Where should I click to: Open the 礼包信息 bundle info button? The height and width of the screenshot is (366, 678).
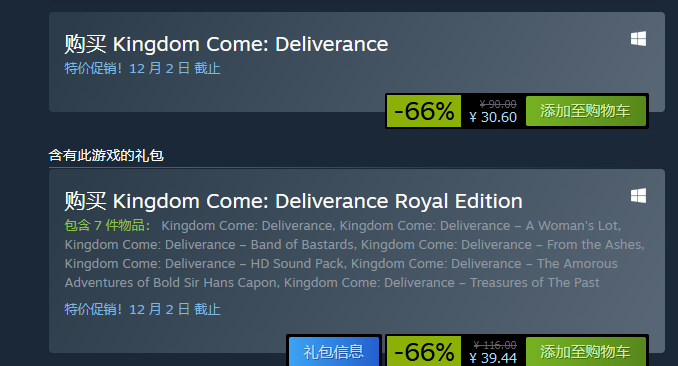(x=333, y=351)
